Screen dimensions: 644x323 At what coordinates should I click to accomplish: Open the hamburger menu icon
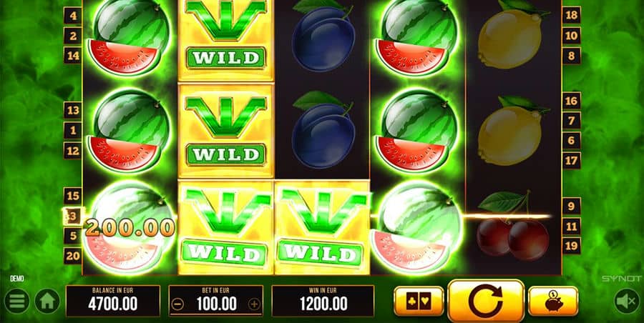(x=17, y=302)
